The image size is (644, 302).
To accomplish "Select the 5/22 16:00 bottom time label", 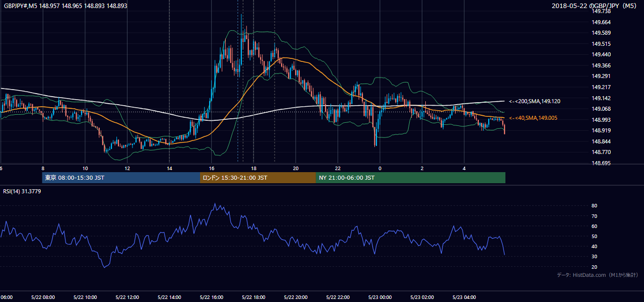I will pyautogui.click(x=212, y=297).
